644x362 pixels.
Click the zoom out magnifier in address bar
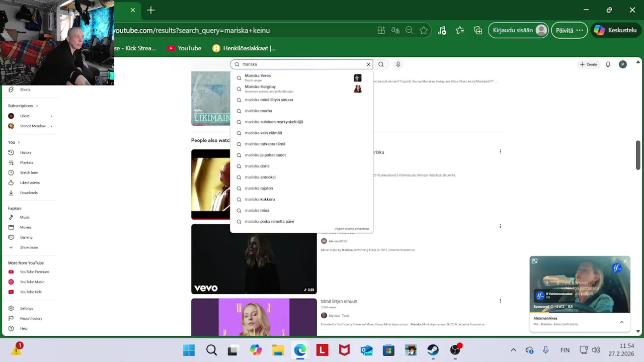point(410,30)
